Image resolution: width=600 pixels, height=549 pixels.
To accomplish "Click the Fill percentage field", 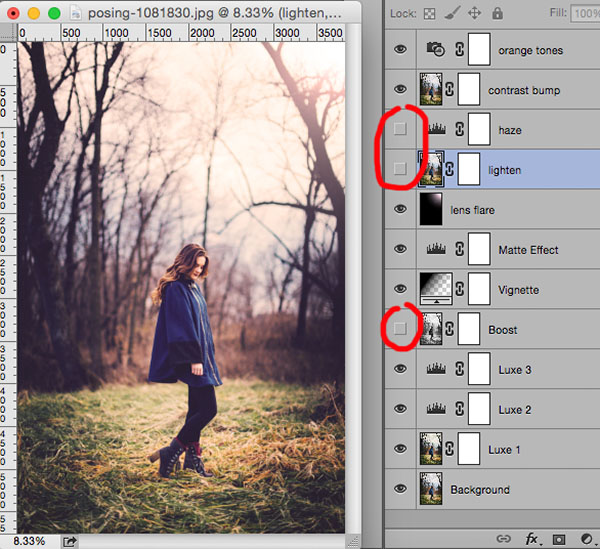I will (585, 14).
